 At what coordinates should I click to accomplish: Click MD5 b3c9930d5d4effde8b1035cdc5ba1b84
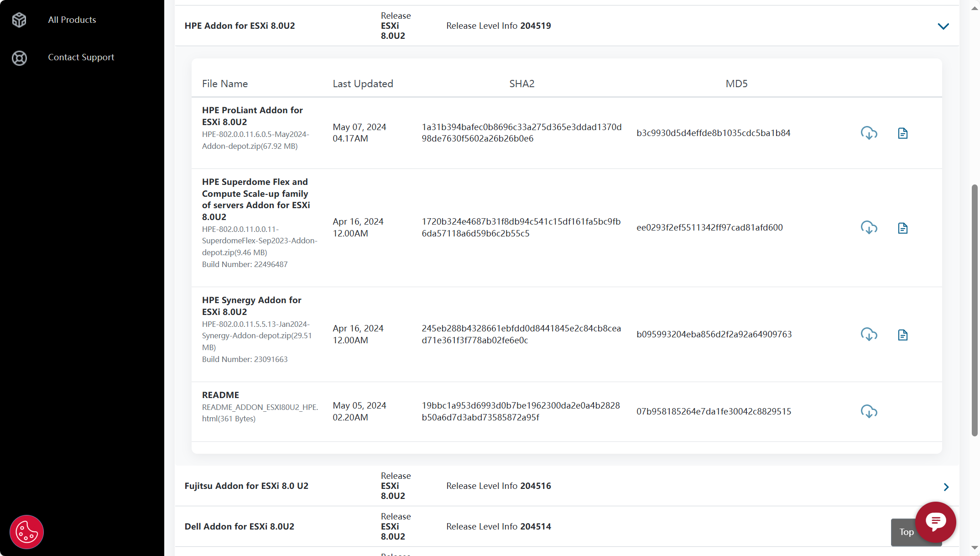point(713,133)
